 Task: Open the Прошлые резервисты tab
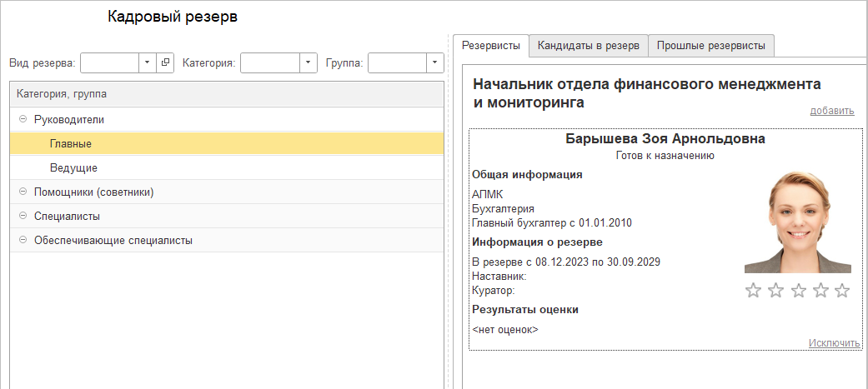(x=711, y=46)
